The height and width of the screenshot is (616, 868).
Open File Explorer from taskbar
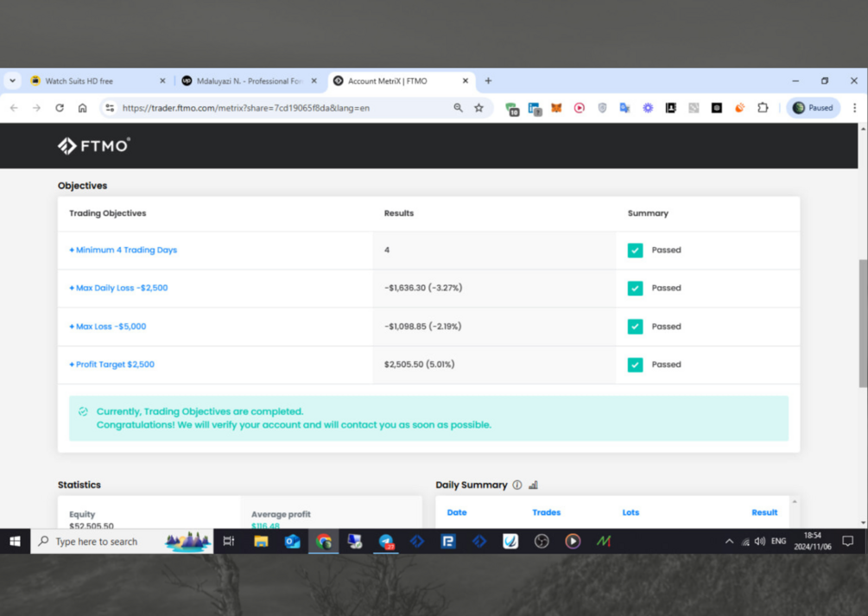click(x=261, y=541)
